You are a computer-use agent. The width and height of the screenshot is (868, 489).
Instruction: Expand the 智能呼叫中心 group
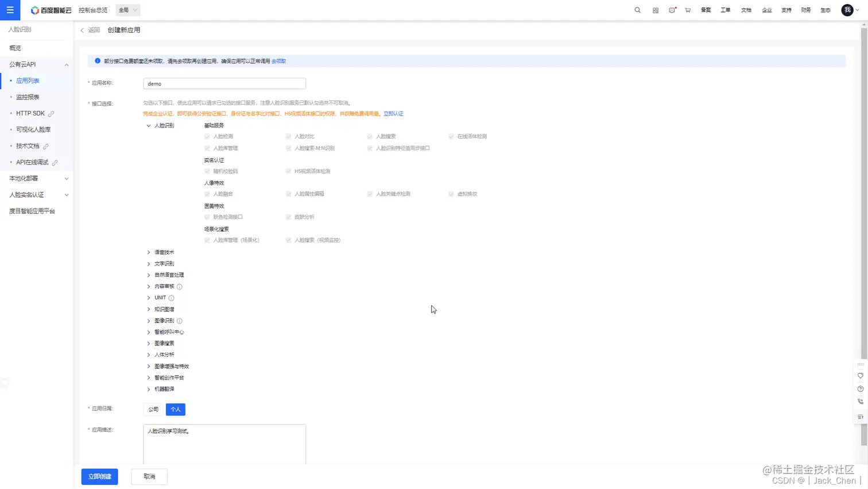149,332
